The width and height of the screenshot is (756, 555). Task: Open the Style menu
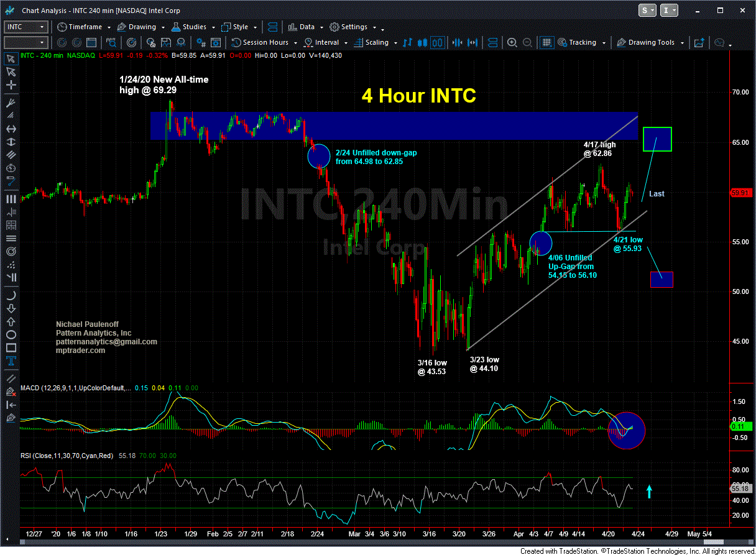pos(236,27)
